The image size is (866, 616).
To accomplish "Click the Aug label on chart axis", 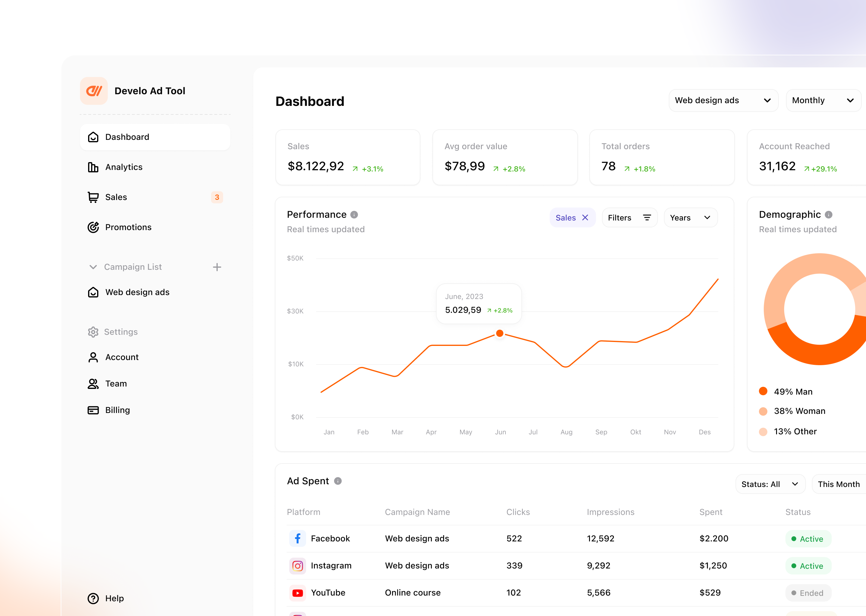I will click(x=567, y=432).
